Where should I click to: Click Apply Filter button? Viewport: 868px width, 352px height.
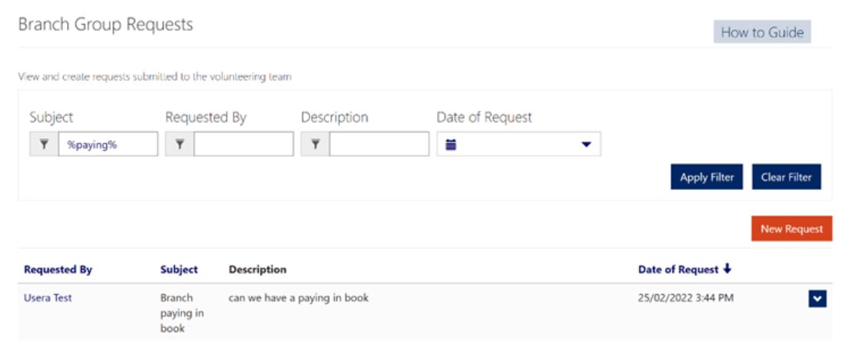[707, 177]
